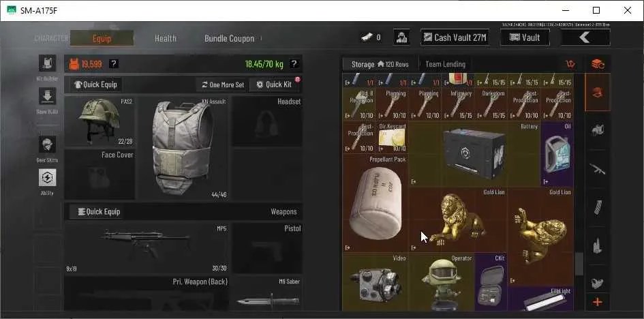Click the empty Face Cover slot
Image resolution: width=644 pixels, height=319 pixels.
click(99, 174)
